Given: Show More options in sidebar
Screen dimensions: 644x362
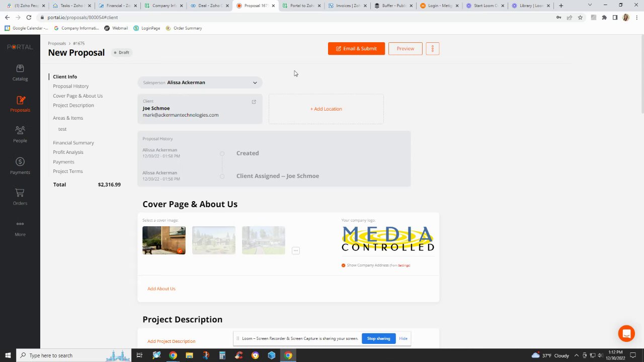Looking at the screenshot, I should click(20, 228).
